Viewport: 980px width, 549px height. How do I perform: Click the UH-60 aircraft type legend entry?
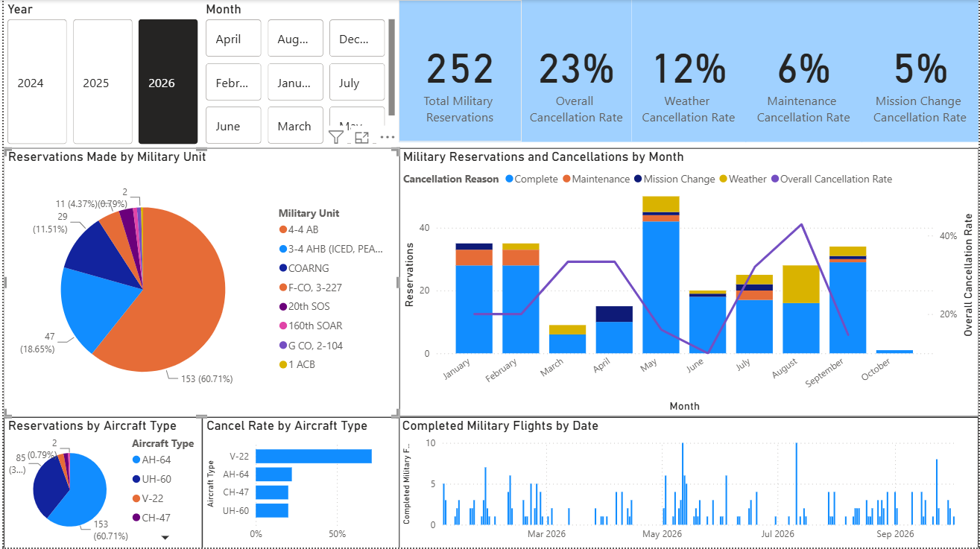tap(151, 480)
